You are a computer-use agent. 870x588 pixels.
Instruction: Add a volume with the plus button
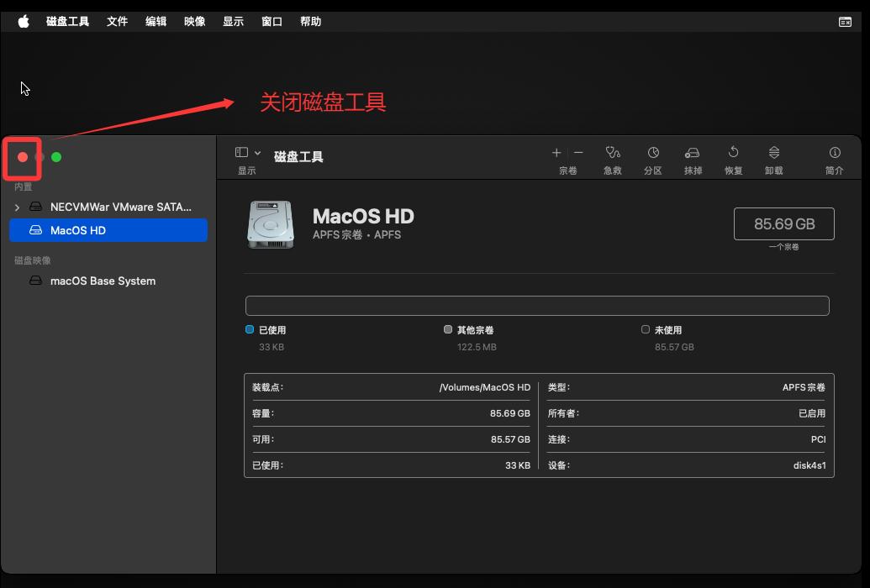(556, 153)
